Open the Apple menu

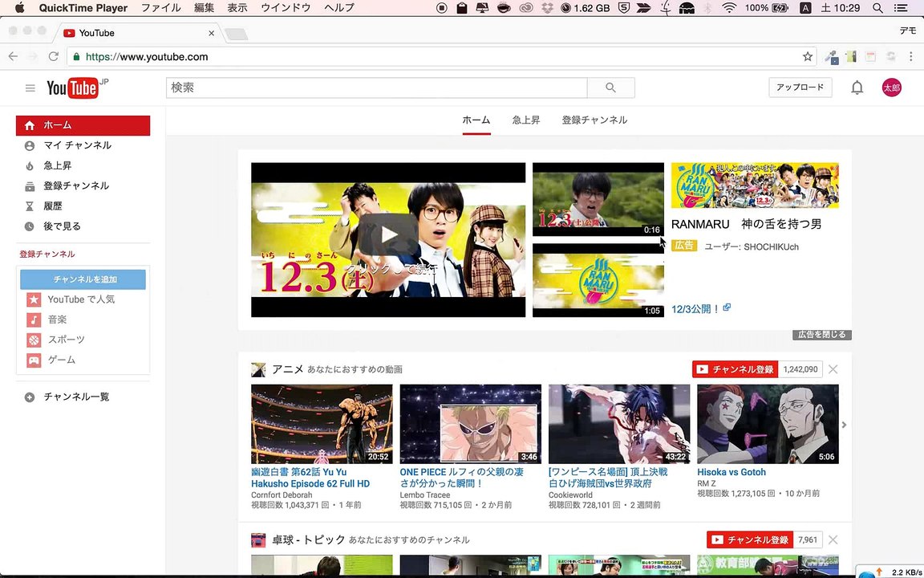[19, 8]
